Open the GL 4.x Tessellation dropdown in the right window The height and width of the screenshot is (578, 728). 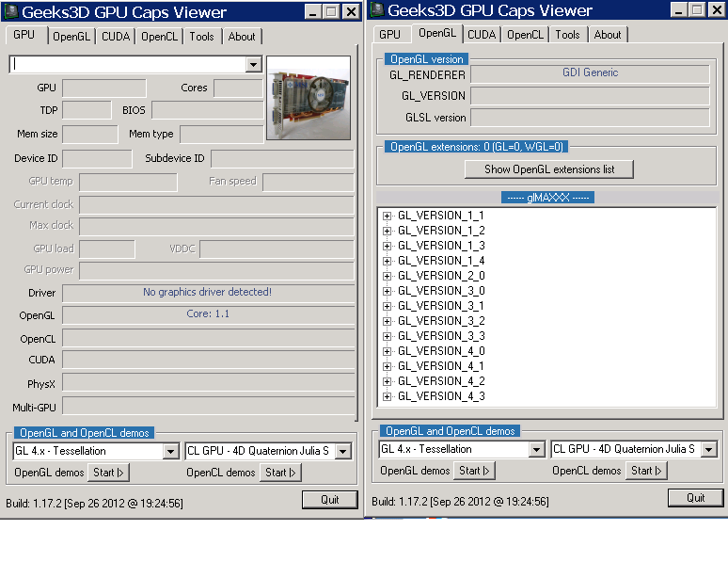click(x=537, y=449)
